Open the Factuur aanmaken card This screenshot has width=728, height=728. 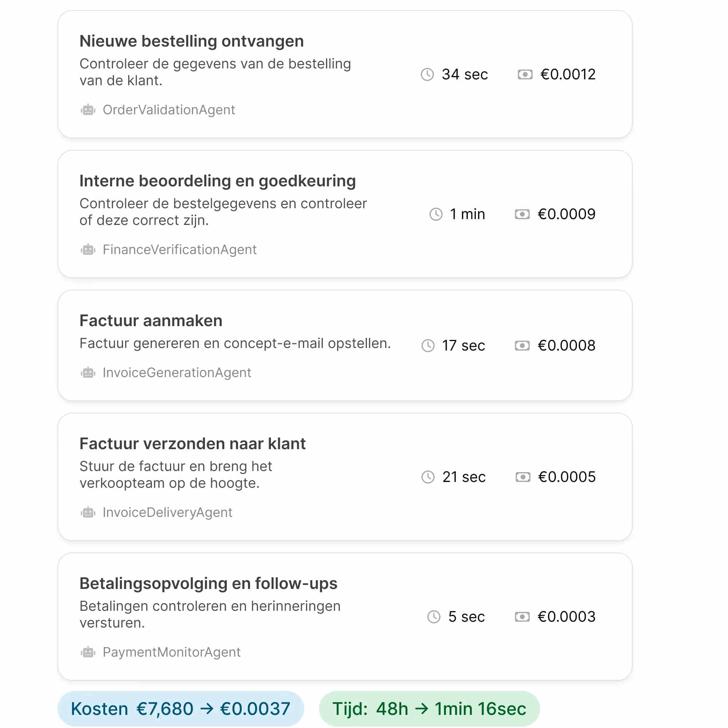coord(345,345)
